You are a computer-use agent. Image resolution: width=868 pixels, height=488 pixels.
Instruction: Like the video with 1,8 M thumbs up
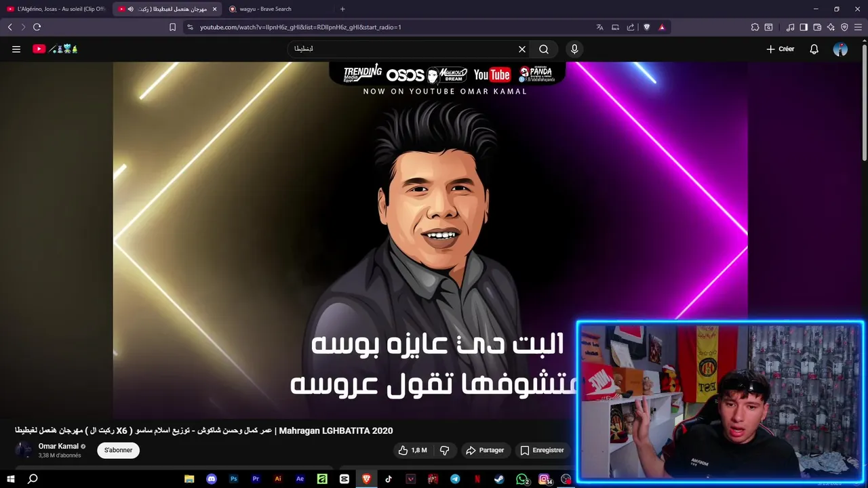click(x=412, y=450)
